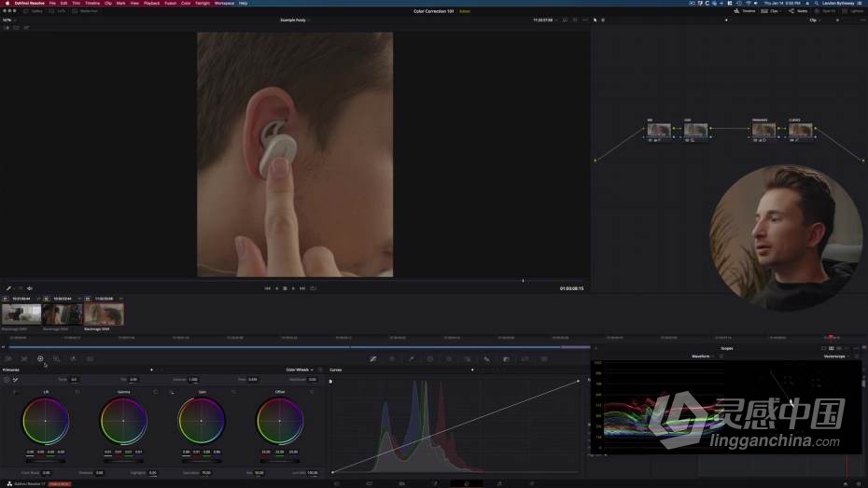Reset the Gain color wheel
Image resolution: width=868 pixels, height=488 pixels.
tap(233, 392)
